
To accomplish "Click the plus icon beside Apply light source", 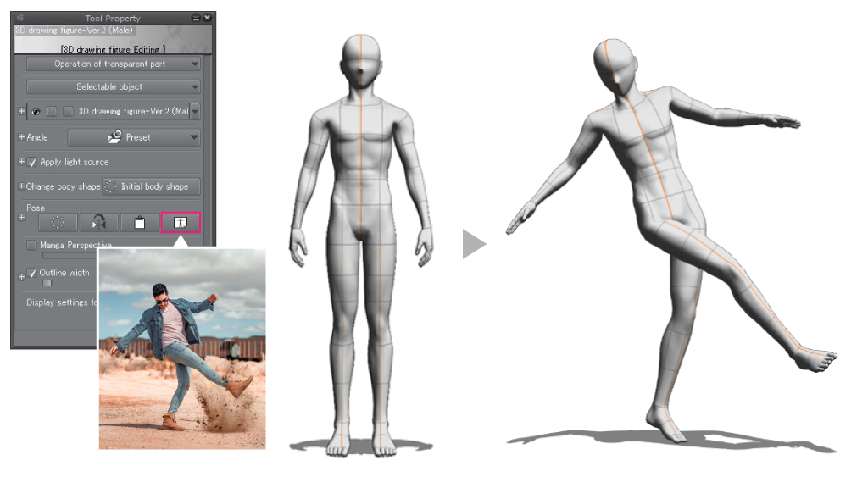I will [x=21, y=162].
